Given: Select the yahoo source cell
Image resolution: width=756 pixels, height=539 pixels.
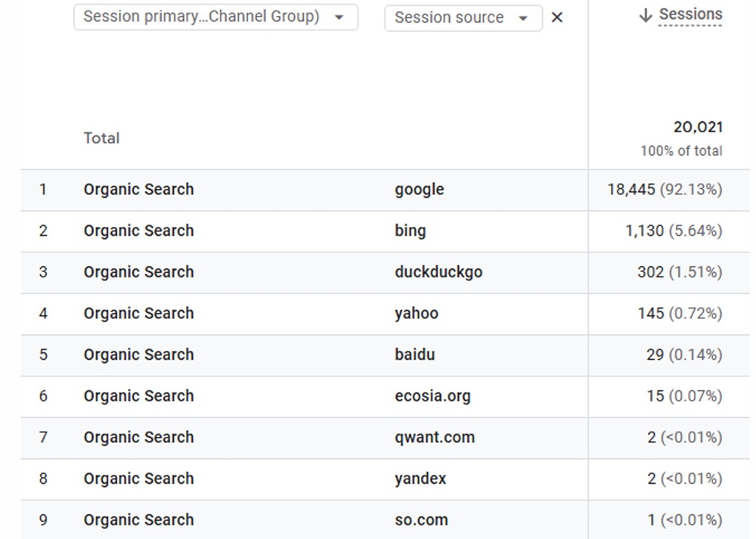Looking at the screenshot, I should 416,314.
